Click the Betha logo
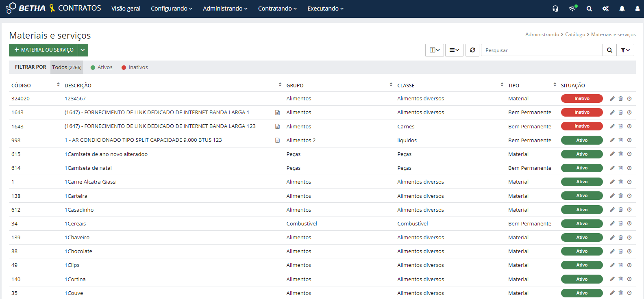This screenshot has height=299, width=644. 26,8
